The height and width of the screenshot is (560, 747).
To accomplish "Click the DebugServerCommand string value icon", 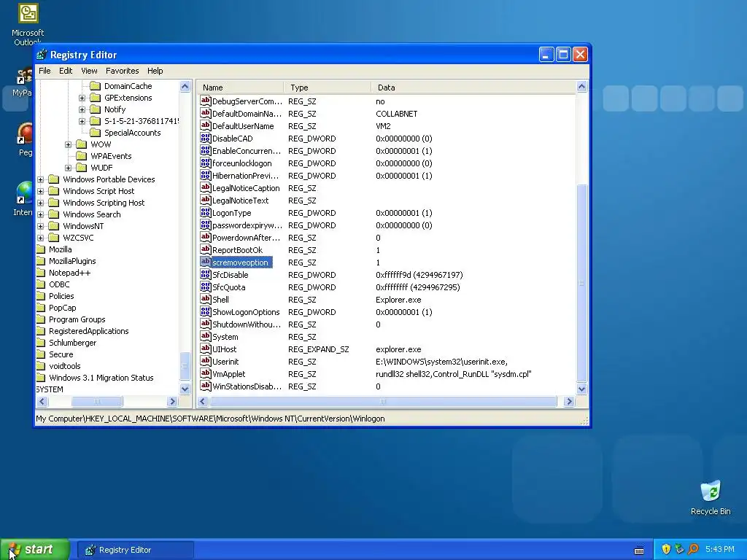I will click(x=205, y=101).
